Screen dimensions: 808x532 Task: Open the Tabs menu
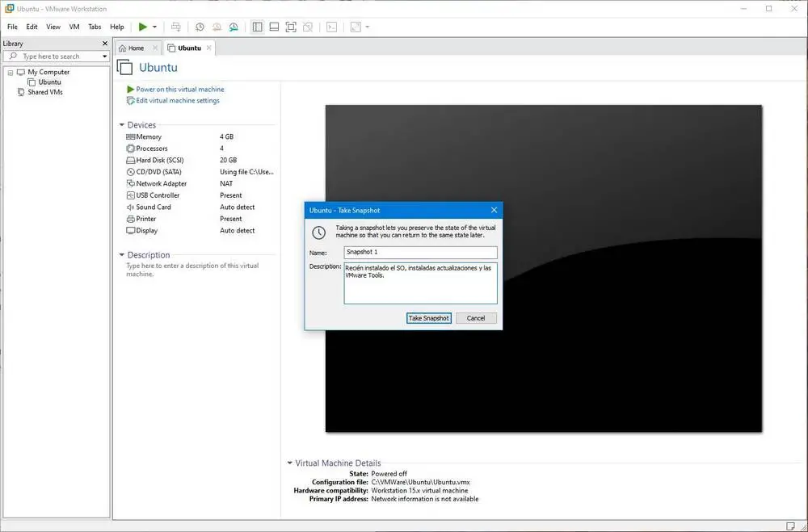tap(95, 27)
